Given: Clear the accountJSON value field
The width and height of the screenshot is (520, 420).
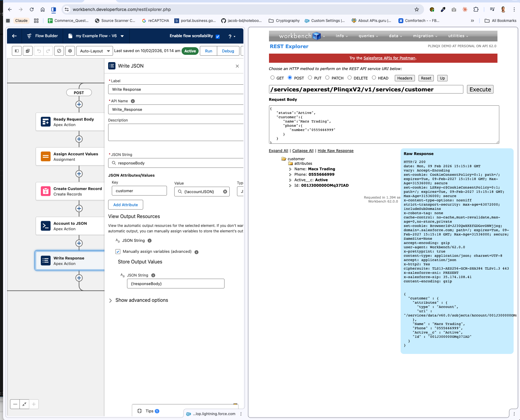Looking at the screenshot, I should 225,192.
